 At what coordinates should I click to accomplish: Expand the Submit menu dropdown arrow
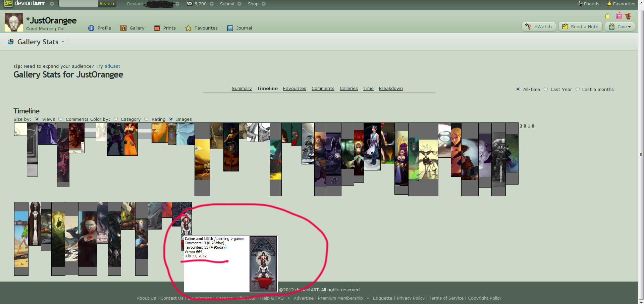[x=239, y=4]
